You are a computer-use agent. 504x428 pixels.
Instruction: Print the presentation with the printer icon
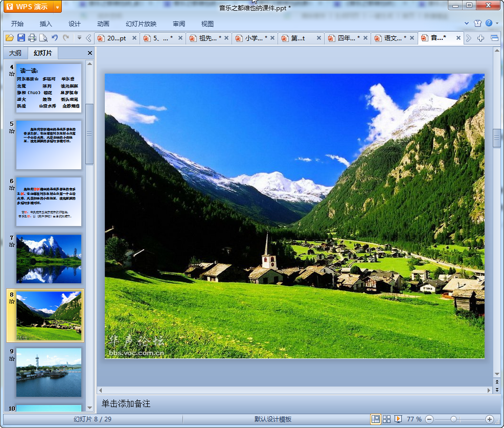[32, 38]
